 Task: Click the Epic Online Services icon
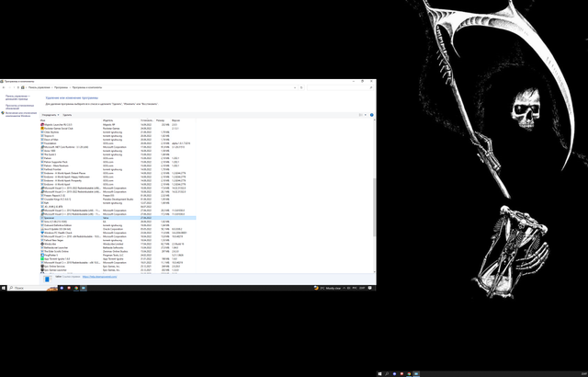coord(42,267)
